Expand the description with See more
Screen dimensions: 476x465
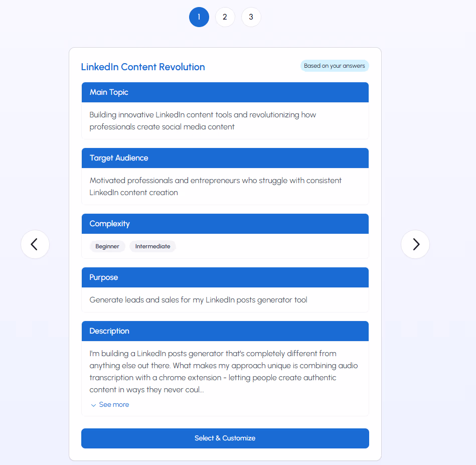(x=110, y=405)
